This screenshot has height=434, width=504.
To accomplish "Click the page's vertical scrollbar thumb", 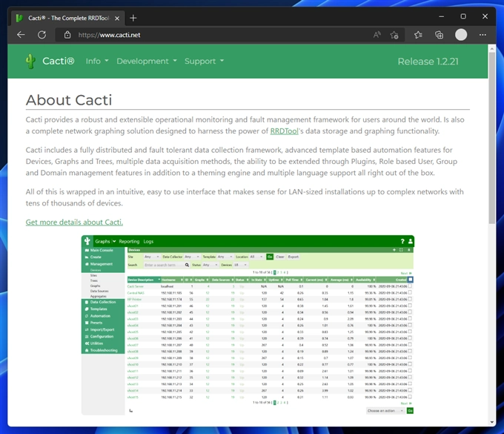I will [x=492, y=138].
